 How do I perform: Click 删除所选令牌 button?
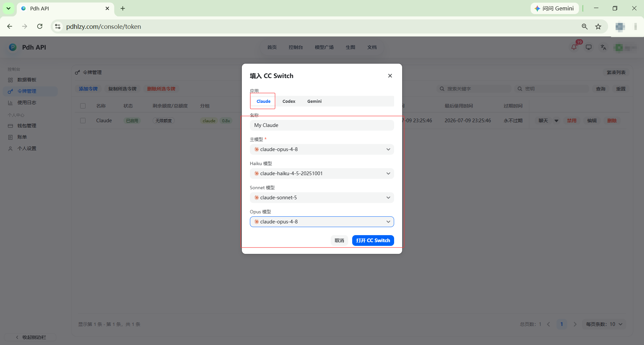pos(161,89)
